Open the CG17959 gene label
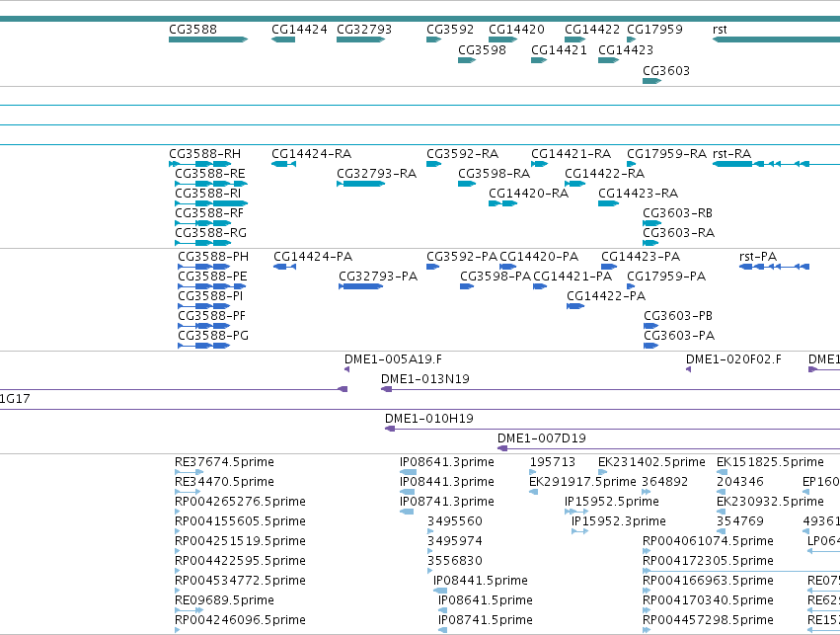840x635 pixels. point(654,30)
